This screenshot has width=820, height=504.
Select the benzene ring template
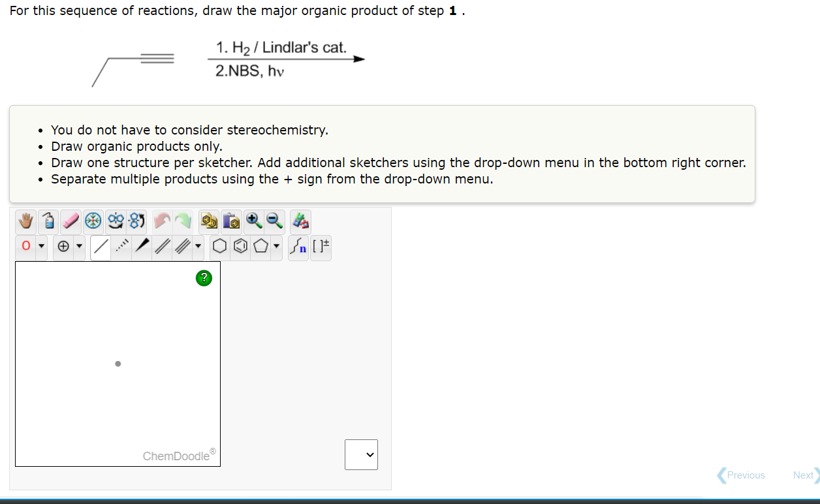(x=240, y=247)
